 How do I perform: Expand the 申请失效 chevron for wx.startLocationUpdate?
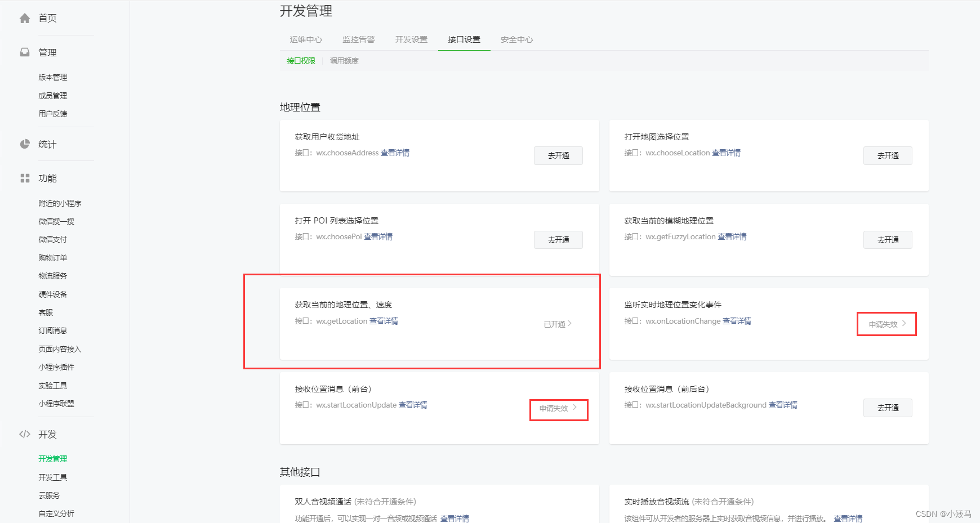pos(557,408)
